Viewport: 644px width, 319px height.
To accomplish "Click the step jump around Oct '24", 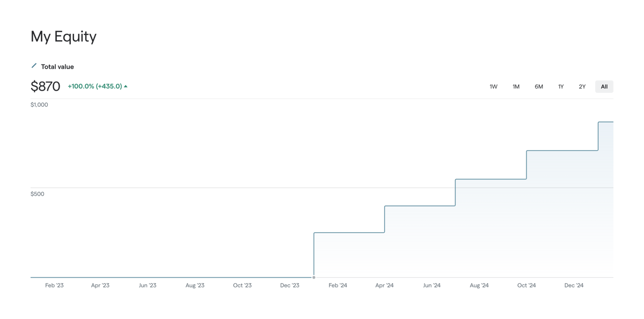I will pos(527,164).
